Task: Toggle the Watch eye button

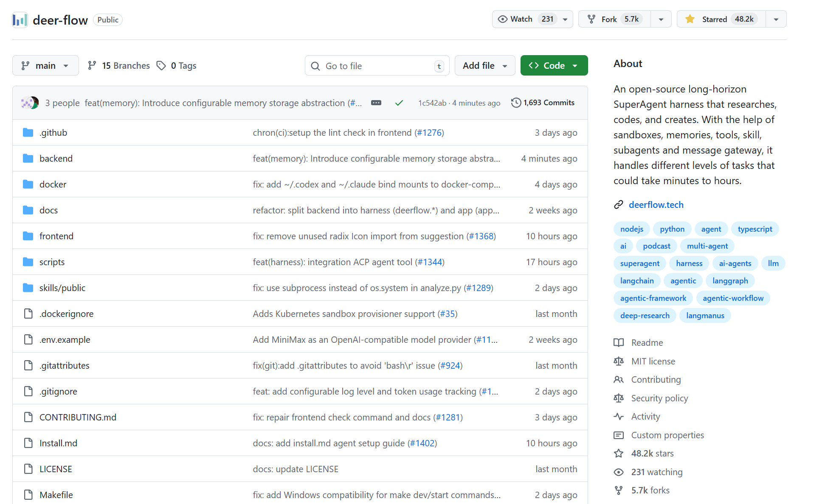Action: pyautogui.click(x=521, y=19)
